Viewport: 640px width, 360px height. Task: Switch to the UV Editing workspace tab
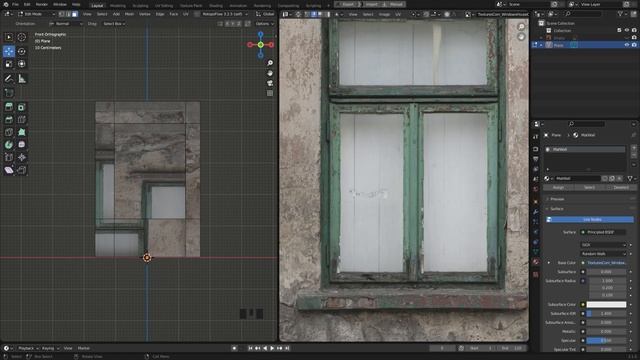tap(164, 6)
